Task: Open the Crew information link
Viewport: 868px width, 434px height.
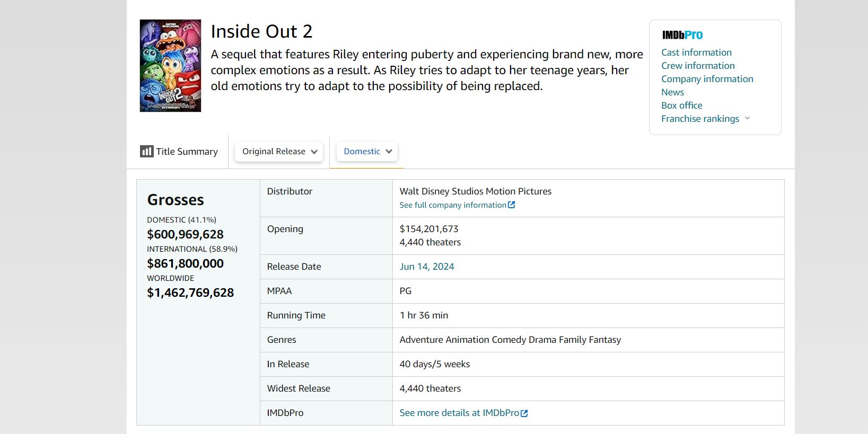Action: 698,66
